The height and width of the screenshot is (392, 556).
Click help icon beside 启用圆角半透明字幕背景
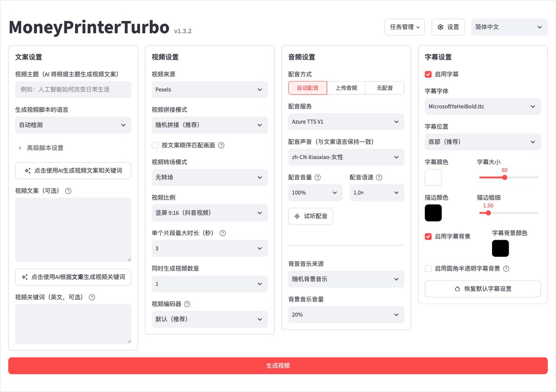click(506, 268)
